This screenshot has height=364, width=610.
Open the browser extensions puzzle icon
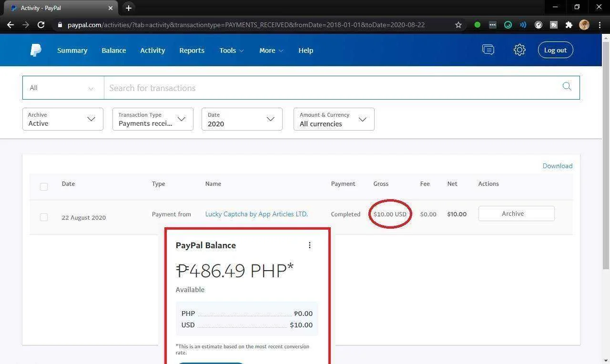click(569, 25)
